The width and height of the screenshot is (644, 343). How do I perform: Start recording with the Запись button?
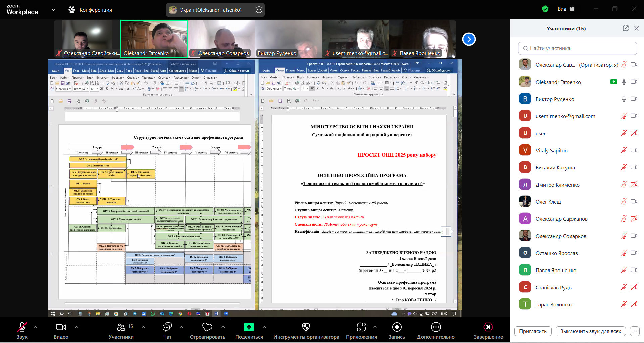(397, 327)
